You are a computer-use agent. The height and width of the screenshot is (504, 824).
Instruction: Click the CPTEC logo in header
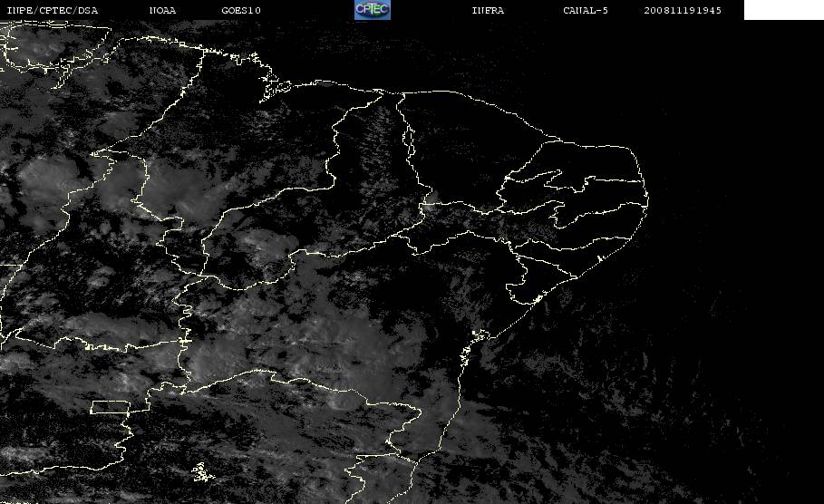[x=373, y=9]
